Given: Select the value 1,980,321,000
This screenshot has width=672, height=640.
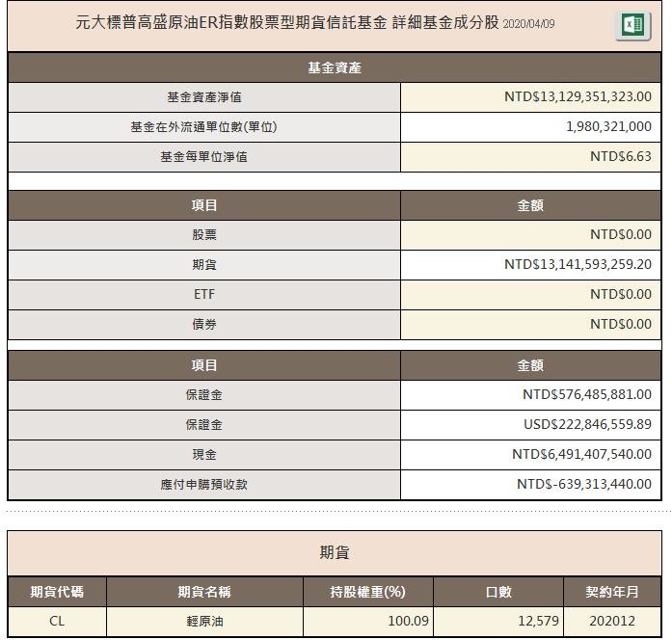Looking at the screenshot, I should click(x=608, y=127).
